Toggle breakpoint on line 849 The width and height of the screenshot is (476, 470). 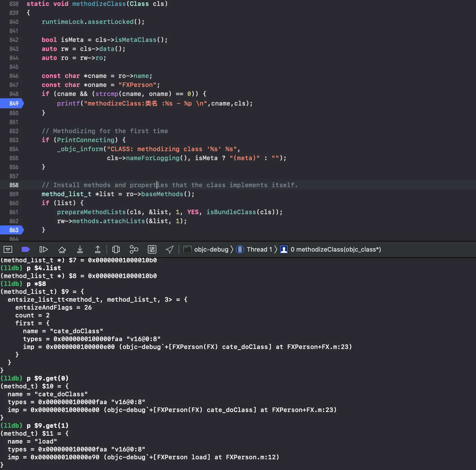(x=12, y=103)
